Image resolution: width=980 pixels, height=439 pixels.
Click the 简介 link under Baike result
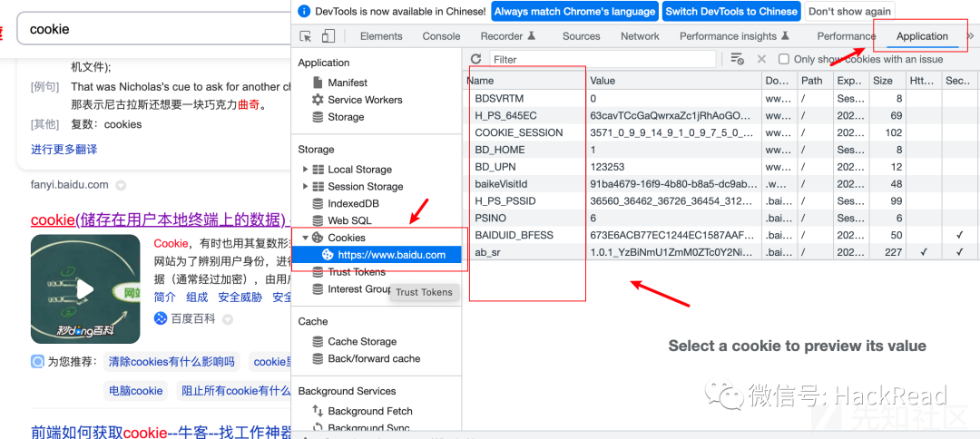click(x=164, y=298)
